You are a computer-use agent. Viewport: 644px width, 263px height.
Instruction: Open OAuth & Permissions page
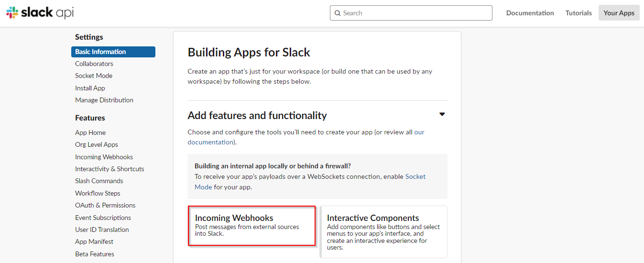[x=105, y=205]
